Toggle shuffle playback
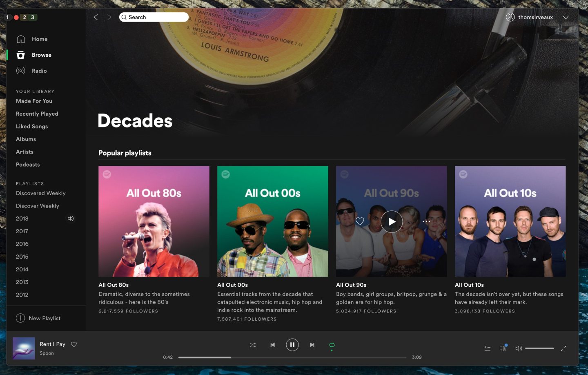 253,345
